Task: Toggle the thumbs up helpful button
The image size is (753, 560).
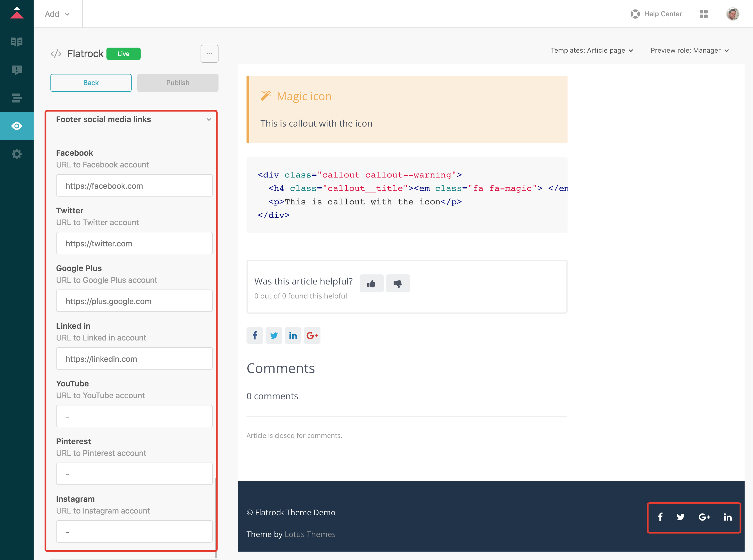Action: (x=371, y=283)
